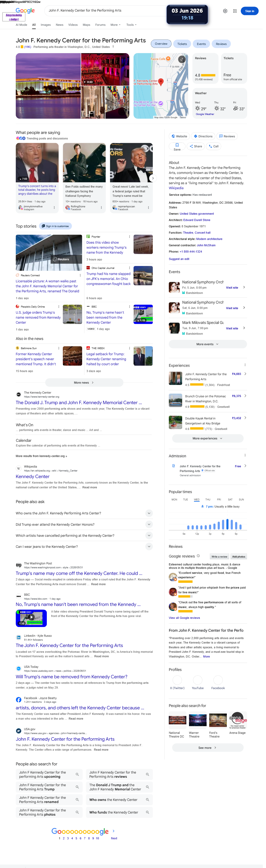Click Write a review button
This screenshot has width=266, height=868.
[x=219, y=556]
